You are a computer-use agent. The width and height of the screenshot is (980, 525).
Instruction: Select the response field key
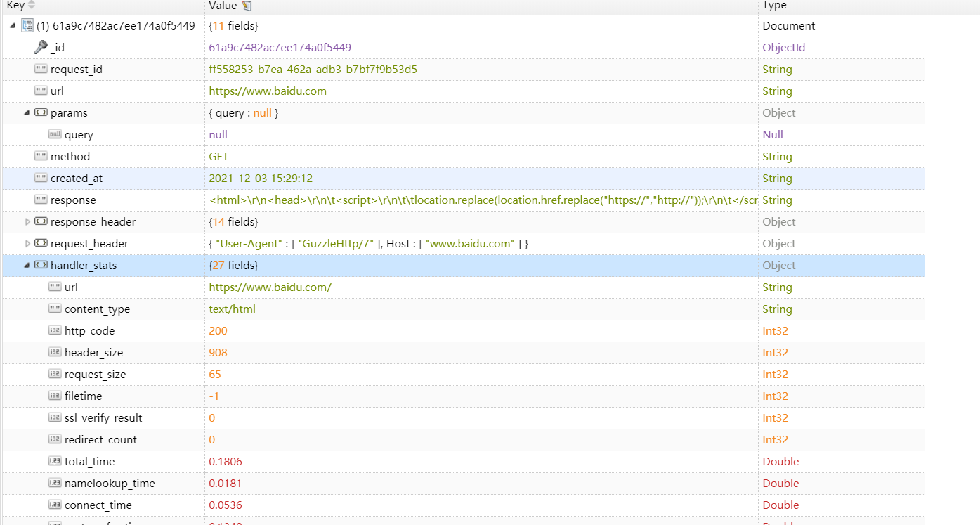pos(73,200)
